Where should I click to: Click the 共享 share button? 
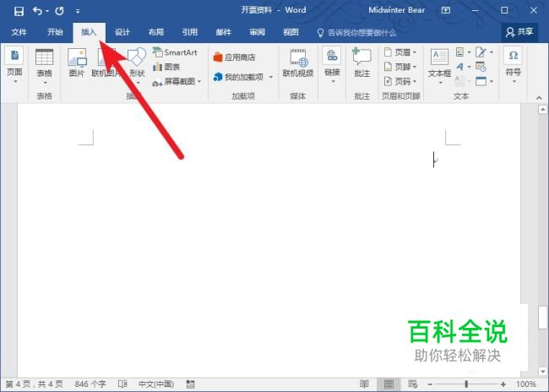point(519,32)
